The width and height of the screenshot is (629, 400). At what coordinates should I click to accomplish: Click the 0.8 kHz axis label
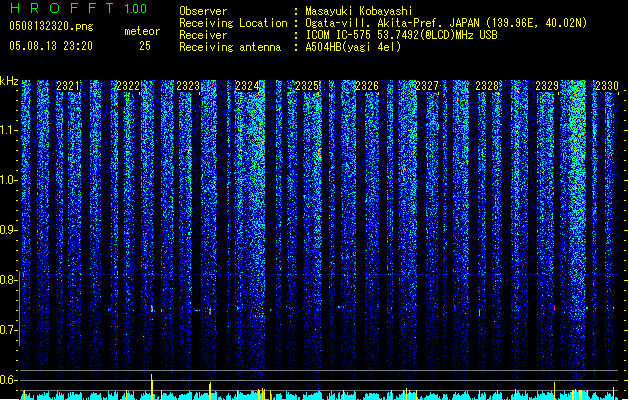pyautogui.click(x=8, y=280)
